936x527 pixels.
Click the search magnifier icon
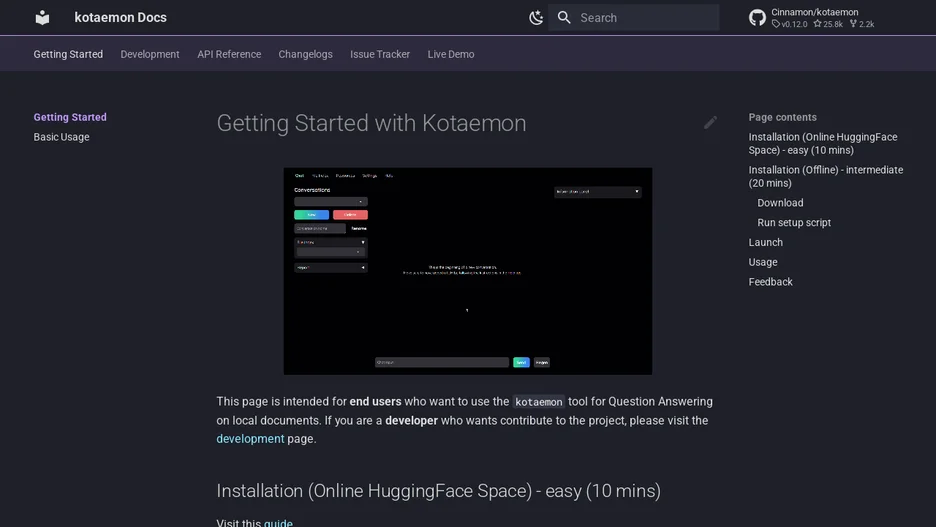tap(564, 17)
